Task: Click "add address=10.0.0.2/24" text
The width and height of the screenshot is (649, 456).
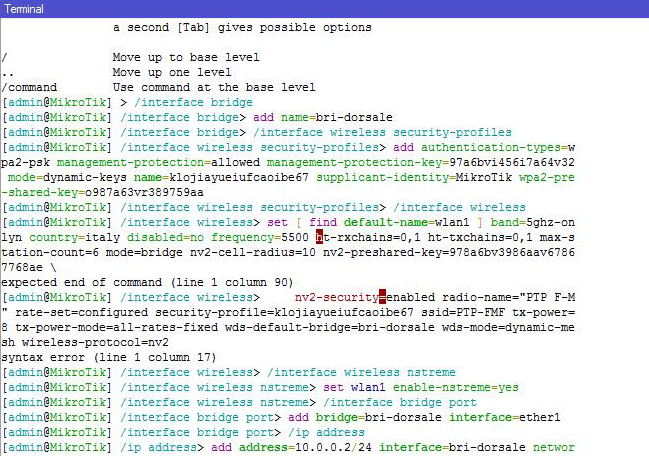Action: (291, 447)
